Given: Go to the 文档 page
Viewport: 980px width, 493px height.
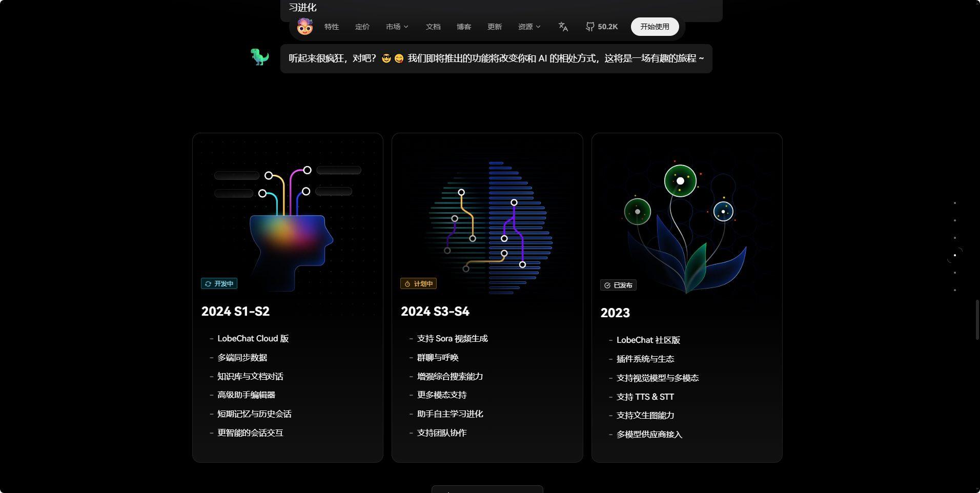Looking at the screenshot, I should (433, 27).
